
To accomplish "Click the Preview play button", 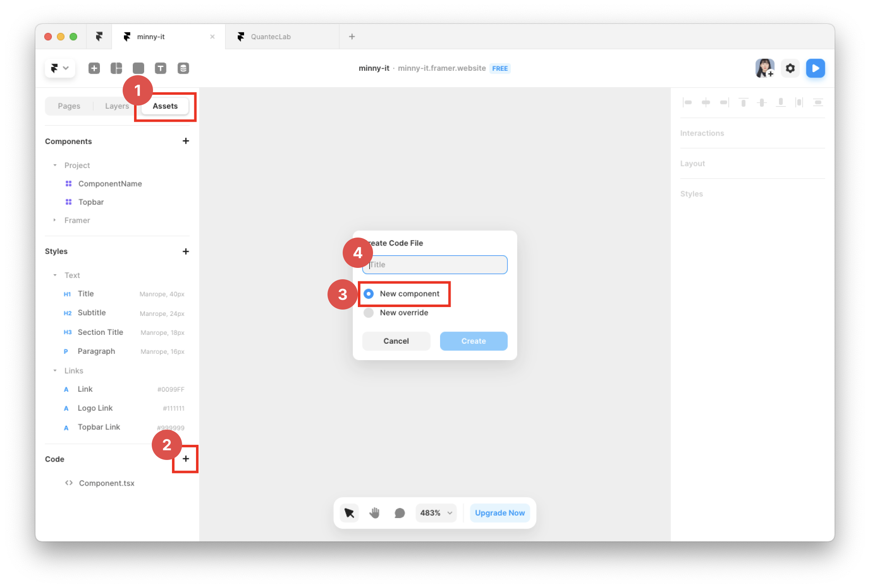I will click(815, 68).
